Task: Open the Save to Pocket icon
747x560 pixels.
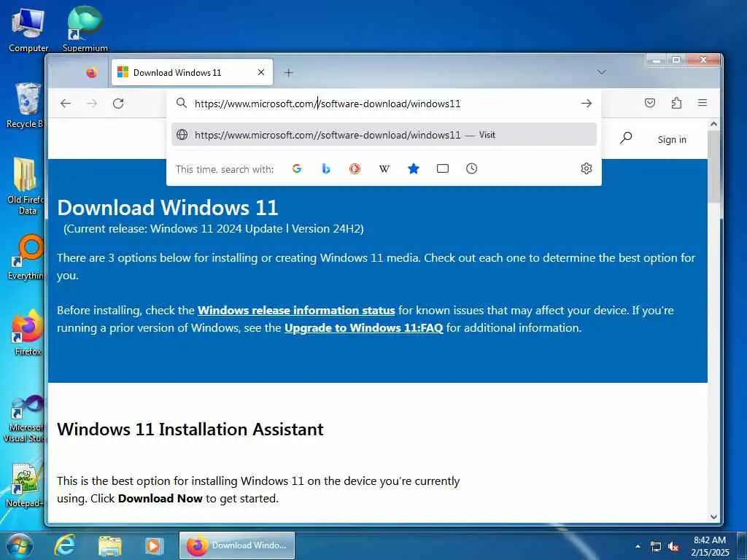Action: coord(650,103)
